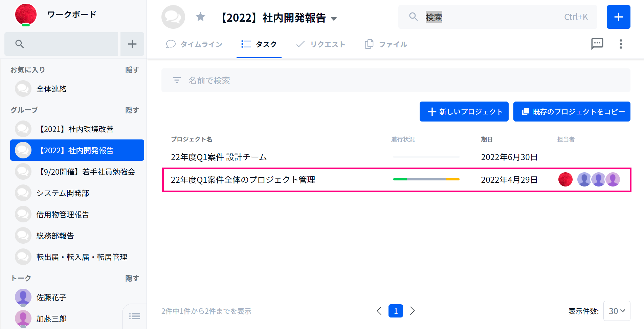Viewport: 644px width, 329px height.
Task: Hide the お気に入り section
Action: point(132,70)
